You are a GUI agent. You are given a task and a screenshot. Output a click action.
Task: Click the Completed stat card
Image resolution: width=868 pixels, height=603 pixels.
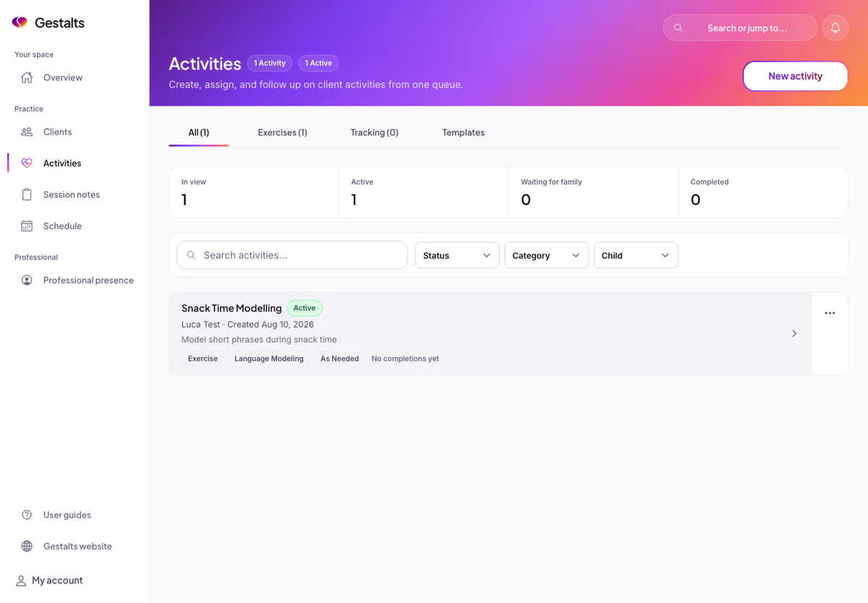(x=763, y=193)
